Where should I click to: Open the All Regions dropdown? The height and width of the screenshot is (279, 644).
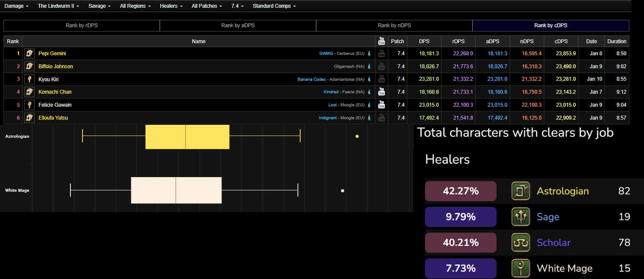click(x=135, y=6)
